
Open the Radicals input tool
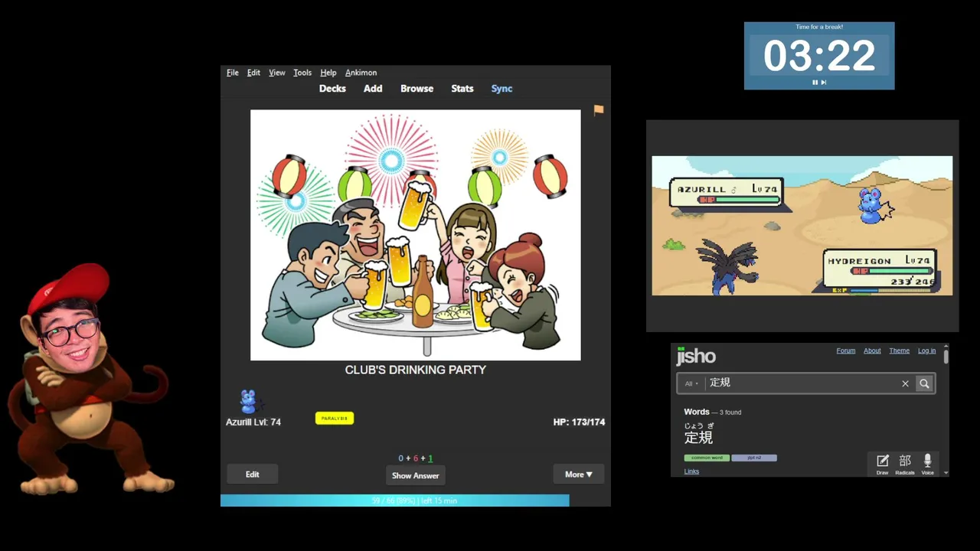[x=904, y=464]
